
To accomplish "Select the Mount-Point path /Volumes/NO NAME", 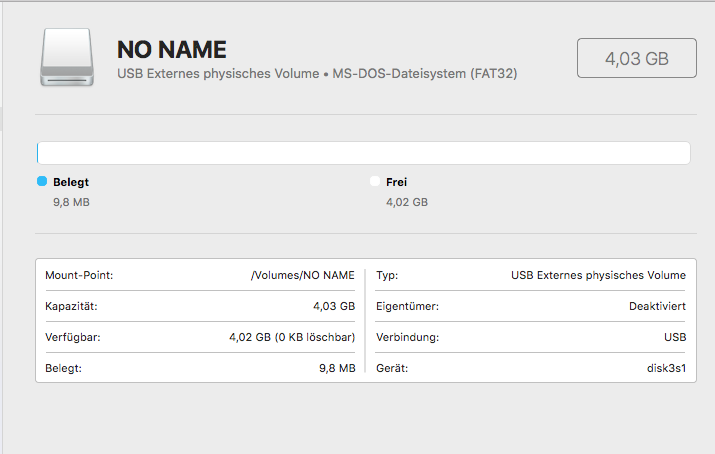I will coord(303,275).
